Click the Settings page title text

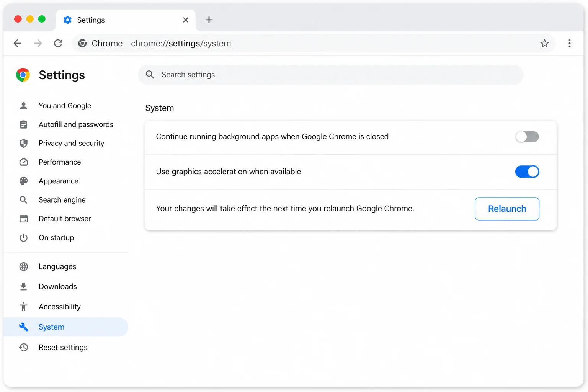tap(62, 75)
